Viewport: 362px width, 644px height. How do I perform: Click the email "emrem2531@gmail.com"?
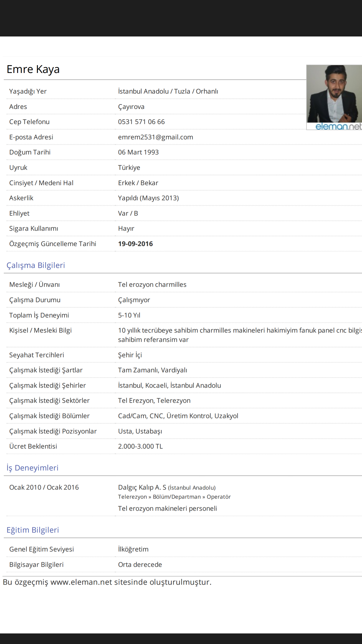[x=156, y=137]
